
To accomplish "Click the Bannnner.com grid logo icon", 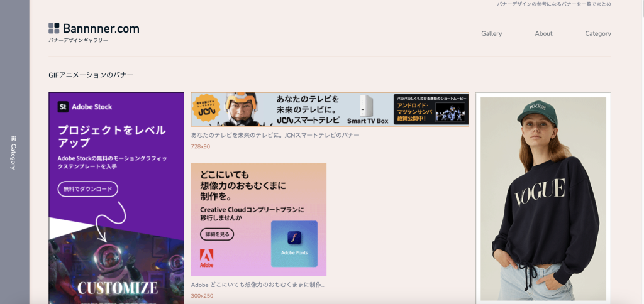I will [x=54, y=28].
